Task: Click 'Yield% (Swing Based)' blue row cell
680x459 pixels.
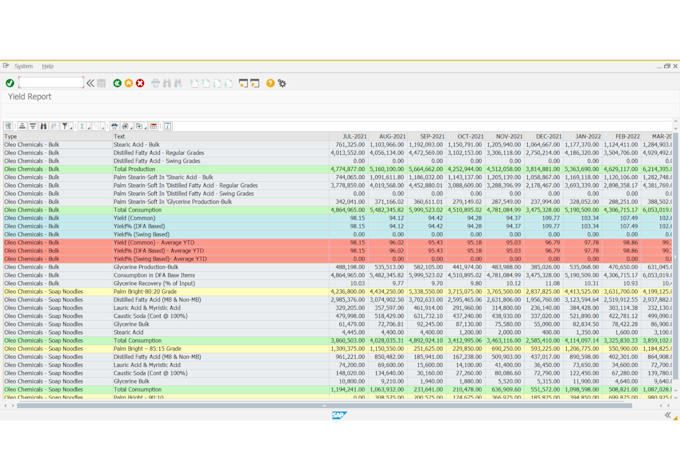Action: pyautogui.click(x=220, y=234)
